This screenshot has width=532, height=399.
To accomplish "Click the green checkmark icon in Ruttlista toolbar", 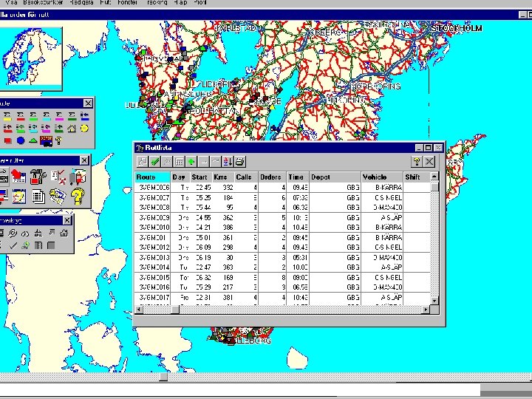I will click(155, 161).
